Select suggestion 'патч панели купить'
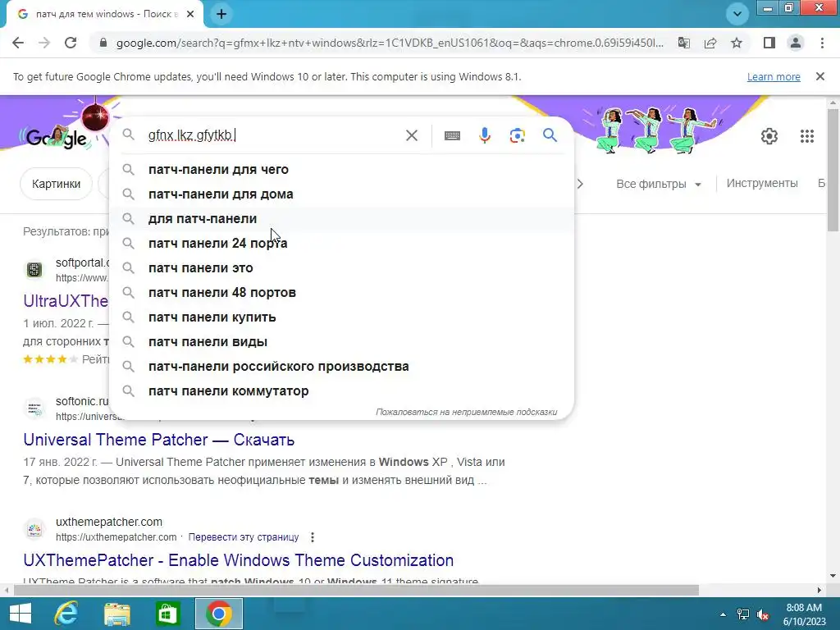840x630 pixels. pos(341,317)
